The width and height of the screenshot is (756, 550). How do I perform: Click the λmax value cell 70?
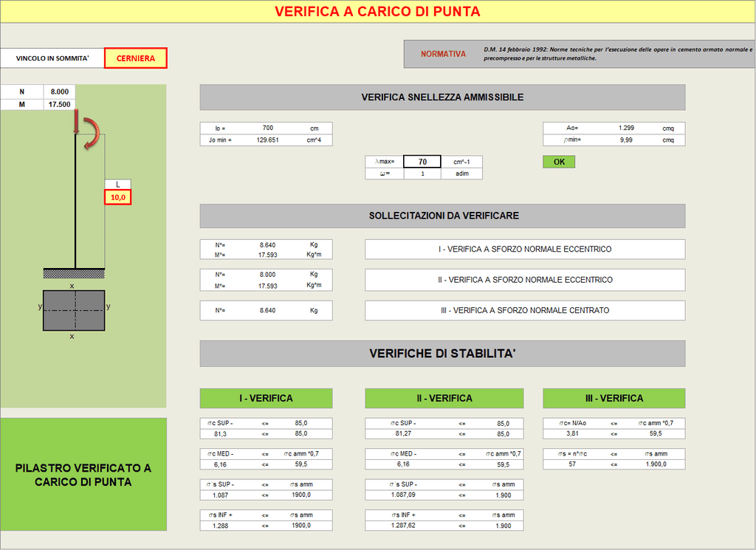pos(422,162)
